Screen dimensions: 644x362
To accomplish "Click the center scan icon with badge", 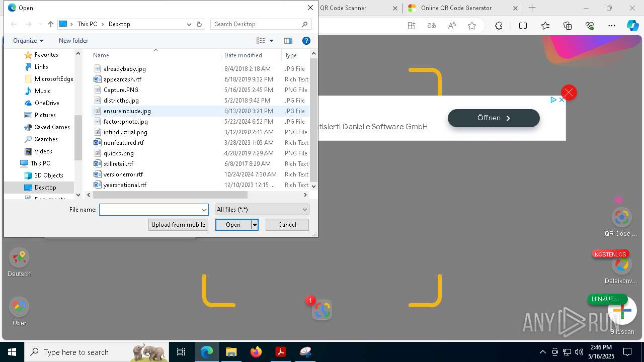I will [x=322, y=310].
